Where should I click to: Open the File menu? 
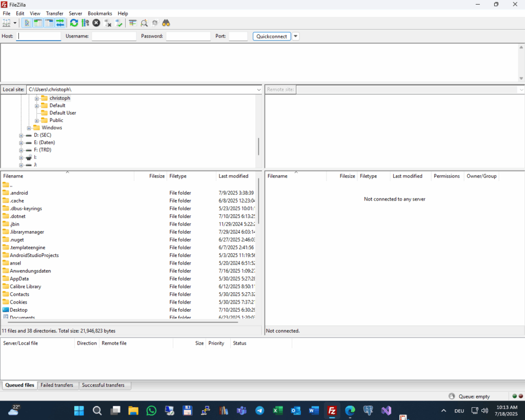tap(6, 13)
